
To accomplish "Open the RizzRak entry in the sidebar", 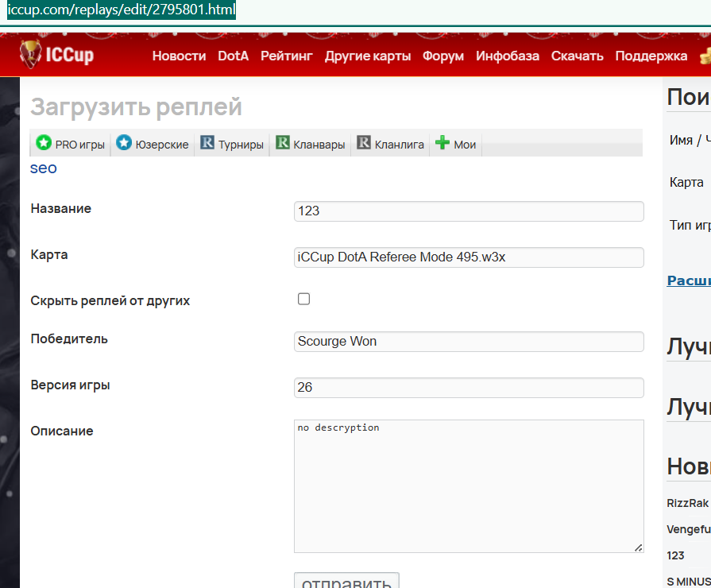I will pyautogui.click(x=687, y=503).
